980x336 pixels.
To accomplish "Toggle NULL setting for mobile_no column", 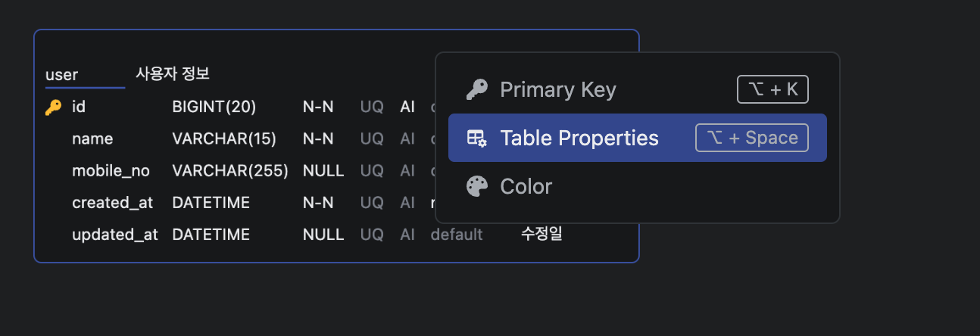I will coord(323,171).
